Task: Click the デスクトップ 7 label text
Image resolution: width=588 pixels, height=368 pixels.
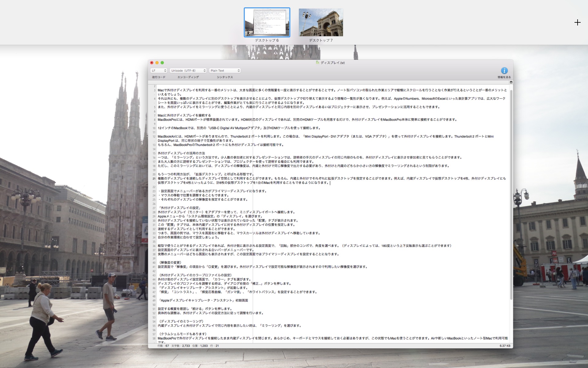Action: coord(321,40)
